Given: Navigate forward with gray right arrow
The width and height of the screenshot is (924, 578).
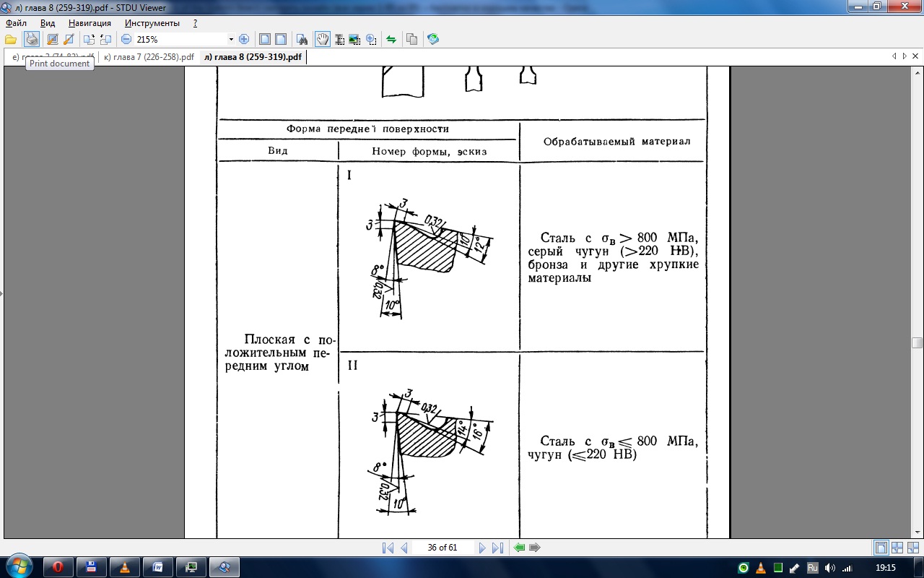Looking at the screenshot, I should [x=535, y=548].
